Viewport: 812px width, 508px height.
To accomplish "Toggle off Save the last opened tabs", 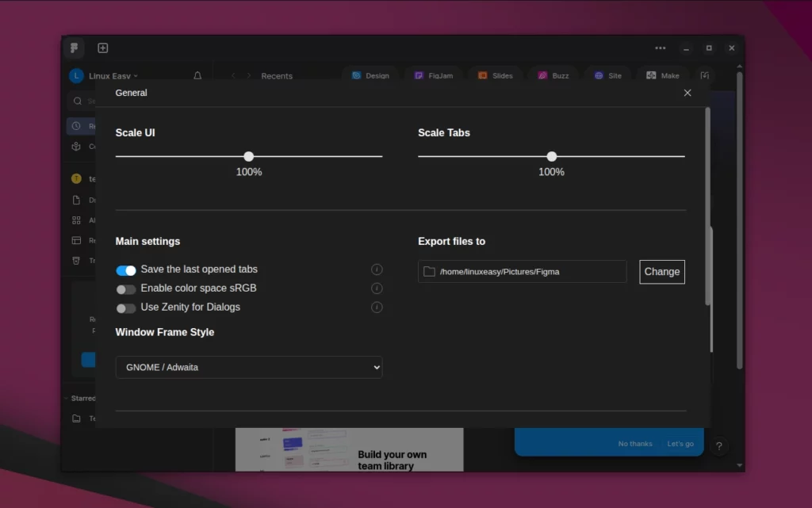I will point(125,269).
